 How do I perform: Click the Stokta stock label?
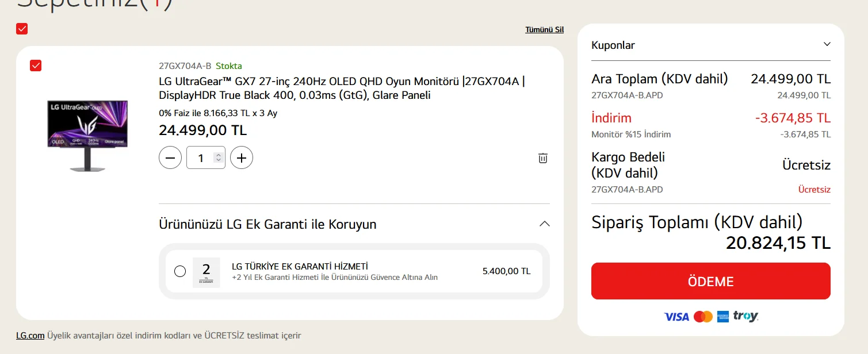tap(229, 66)
